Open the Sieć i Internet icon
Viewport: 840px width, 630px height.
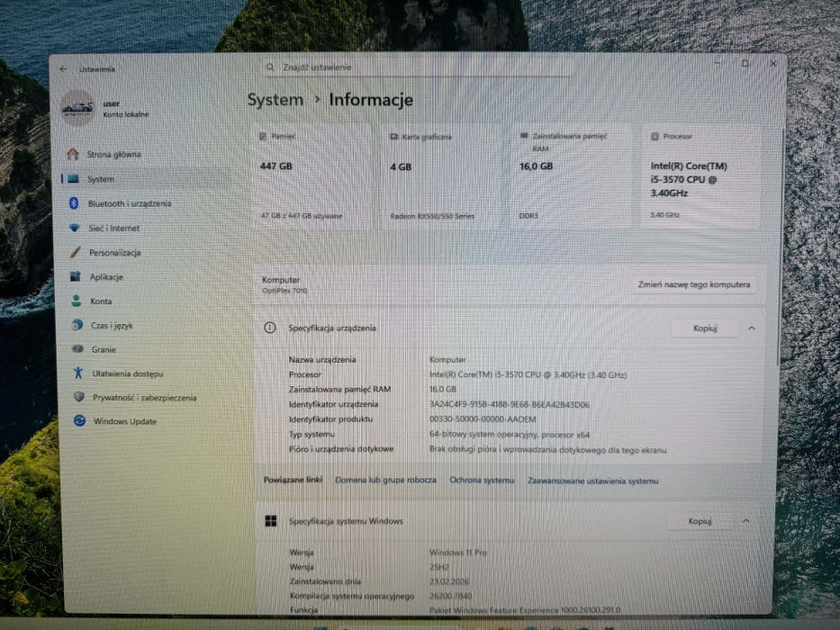pos(75,228)
